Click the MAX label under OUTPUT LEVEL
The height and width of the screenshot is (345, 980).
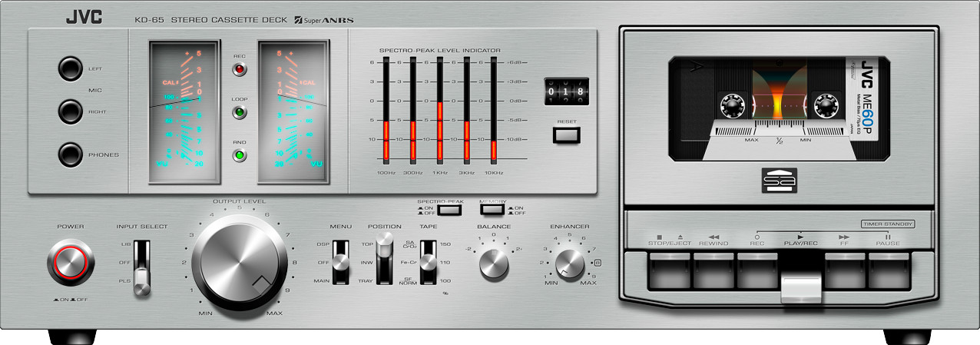[274, 313]
